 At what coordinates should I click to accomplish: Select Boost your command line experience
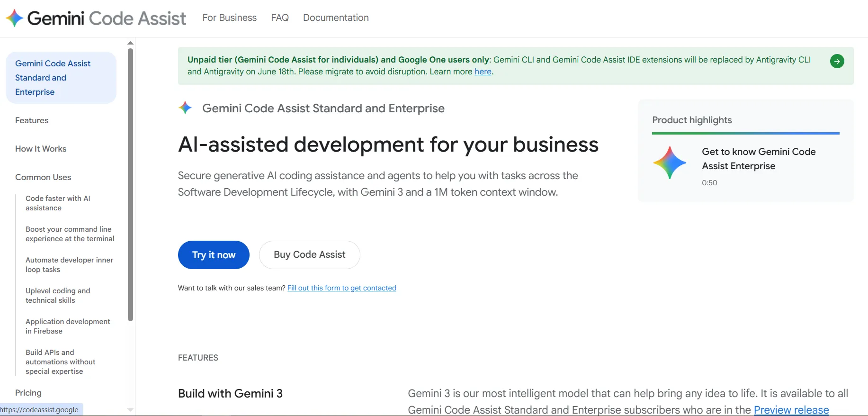(70, 234)
